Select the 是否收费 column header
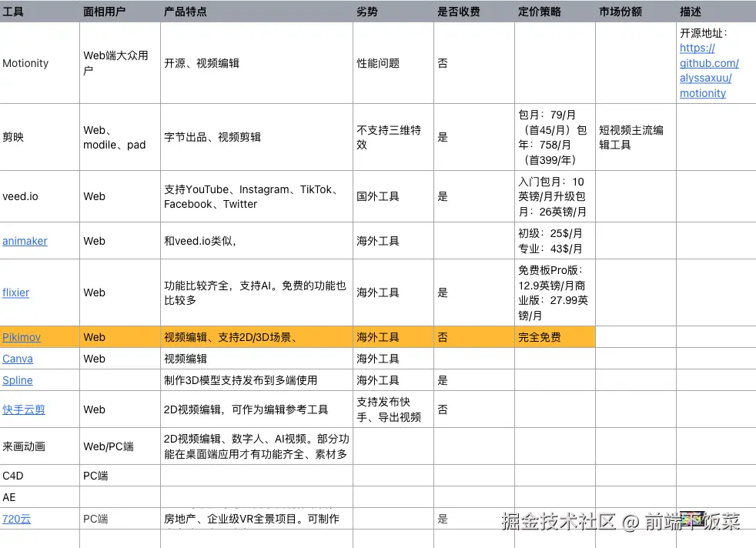Screen dimensions: 756x548 (x=474, y=12)
